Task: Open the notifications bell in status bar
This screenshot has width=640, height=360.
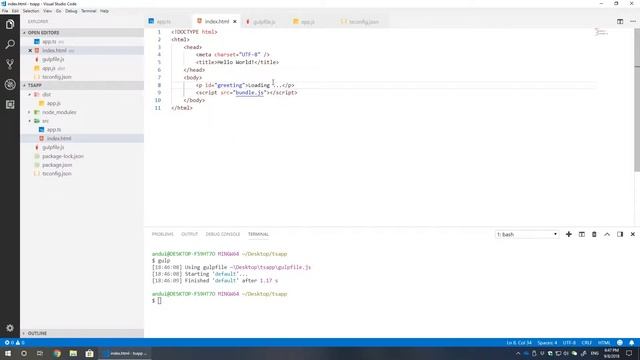Action: click(x=631, y=342)
